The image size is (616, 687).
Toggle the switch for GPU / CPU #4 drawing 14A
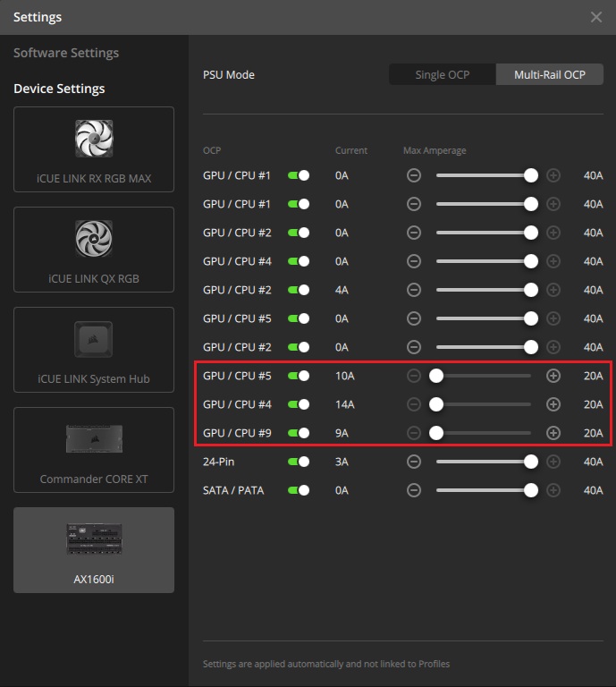299,404
